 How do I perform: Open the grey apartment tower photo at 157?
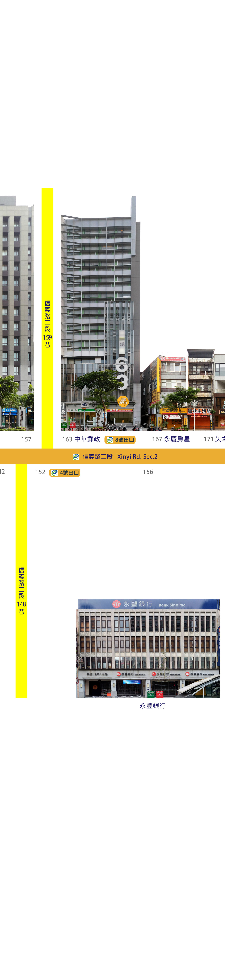(17, 313)
